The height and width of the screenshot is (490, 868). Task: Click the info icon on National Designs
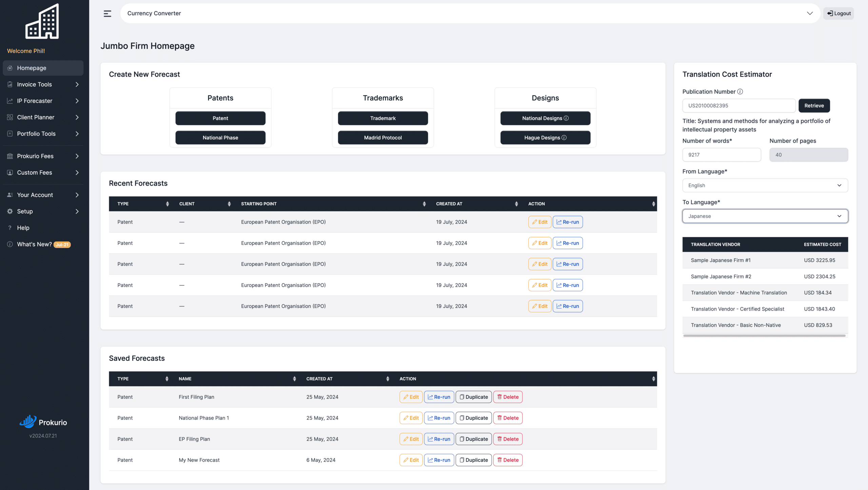click(x=566, y=118)
